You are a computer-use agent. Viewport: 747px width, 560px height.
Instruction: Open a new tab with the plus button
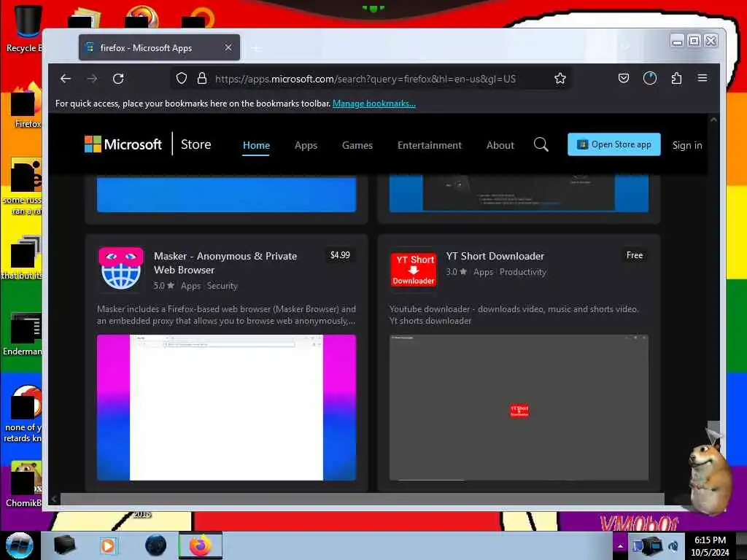(x=256, y=48)
